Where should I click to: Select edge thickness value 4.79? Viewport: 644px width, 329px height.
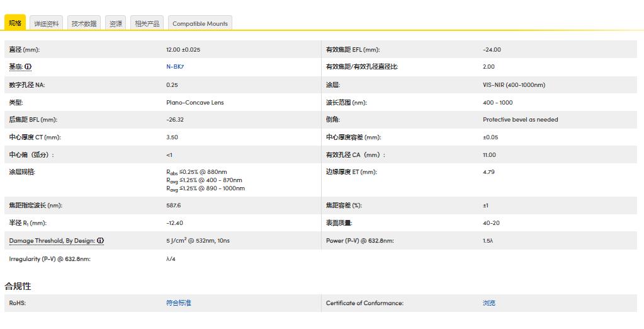pyautogui.click(x=489, y=172)
